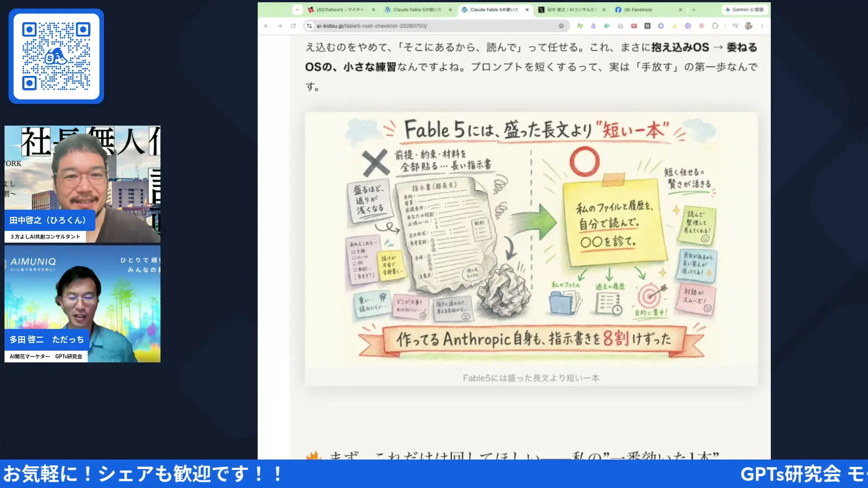The width and height of the screenshot is (868, 488).
Task: Close the Facebook tab
Action: (x=680, y=9)
